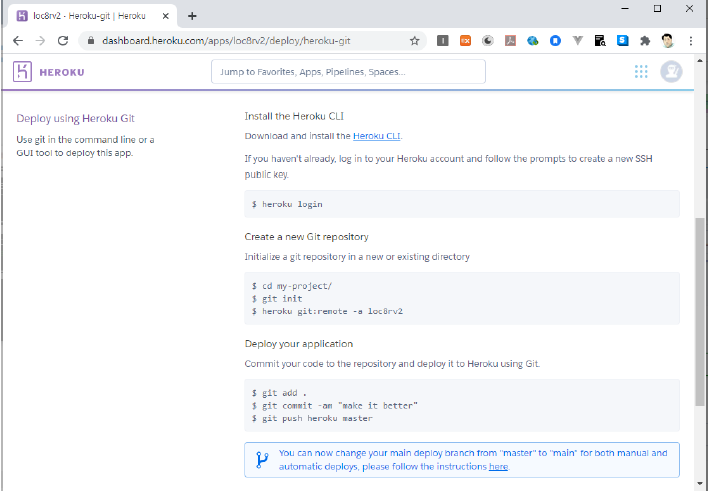Image resolution: width=710 pixels, height=494 pixels.
Task: Click the 'heroku login' command text
Action: coord(292,204)
